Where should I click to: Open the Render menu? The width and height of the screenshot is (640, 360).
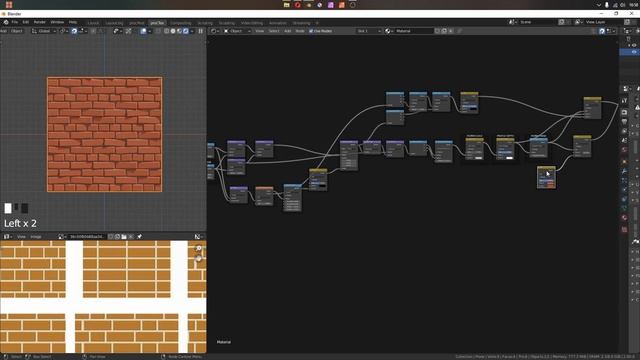[x=40, y=22]
